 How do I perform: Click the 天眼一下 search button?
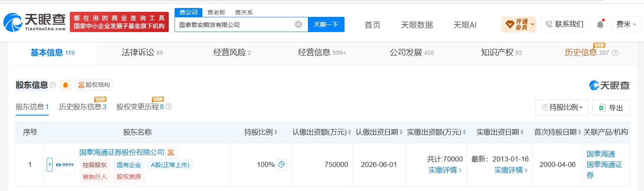pos(326,24)
